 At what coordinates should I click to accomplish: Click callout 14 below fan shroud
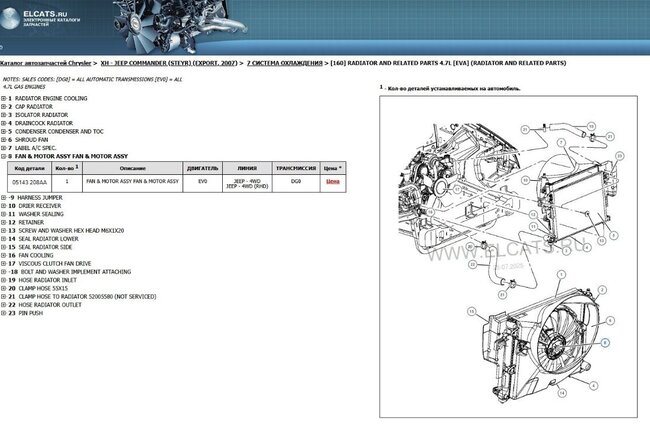(x=562, y=393)
